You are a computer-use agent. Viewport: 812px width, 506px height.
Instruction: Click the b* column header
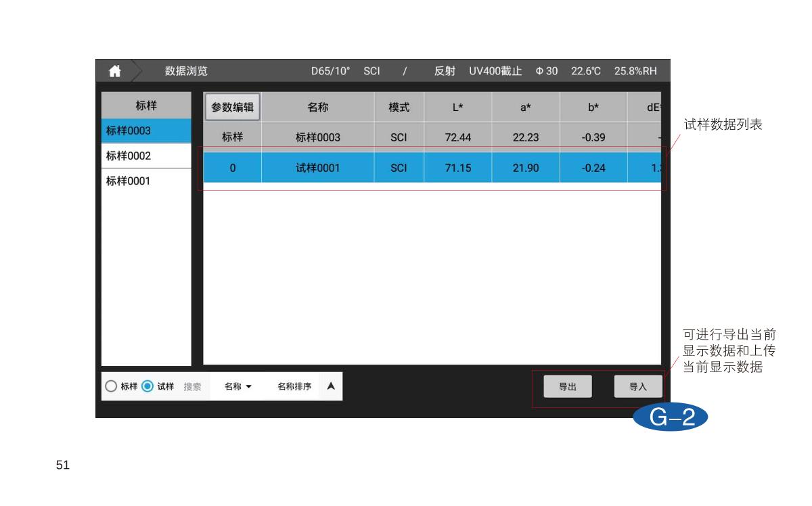point(593,107)
